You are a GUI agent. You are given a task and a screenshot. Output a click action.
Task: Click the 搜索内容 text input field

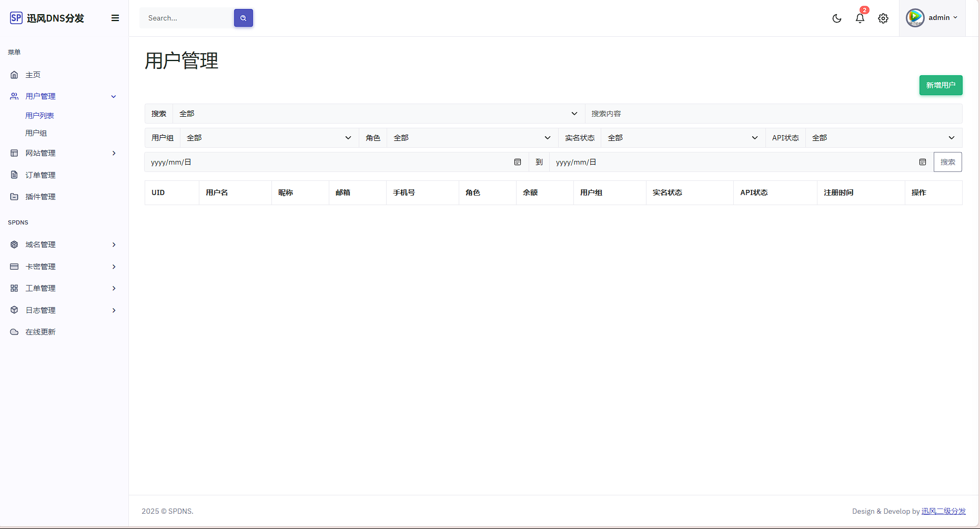[773, 114]
